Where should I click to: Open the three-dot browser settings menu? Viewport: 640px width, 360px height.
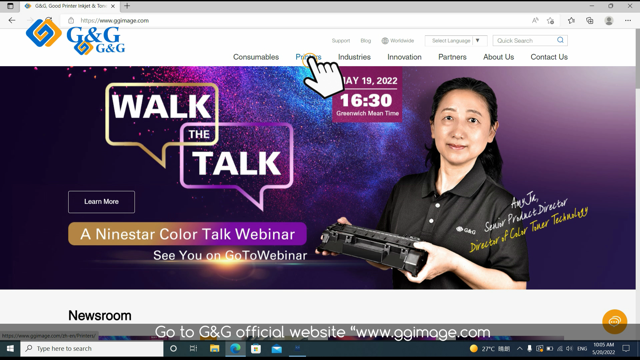[x=628, y=20]
